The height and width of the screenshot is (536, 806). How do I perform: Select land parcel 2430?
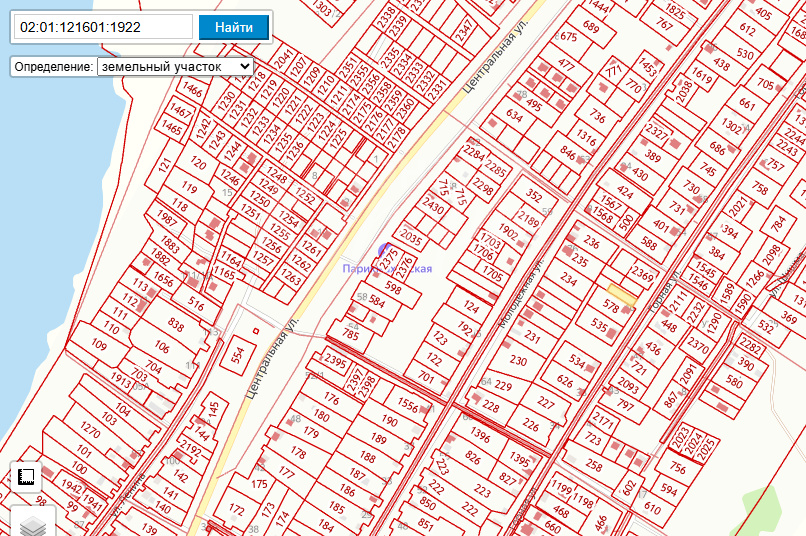[x=433, y=207]
